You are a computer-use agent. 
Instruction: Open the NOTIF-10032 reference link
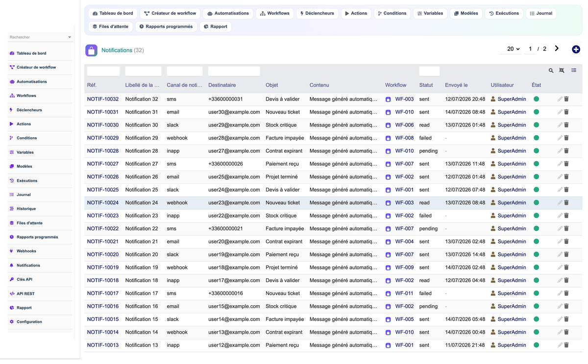103,99
